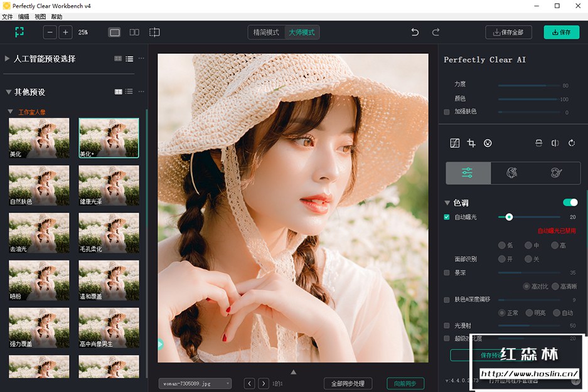Screen dimensions: 588x392
Task: Undo the last change
Action: (x=415, y=32)
